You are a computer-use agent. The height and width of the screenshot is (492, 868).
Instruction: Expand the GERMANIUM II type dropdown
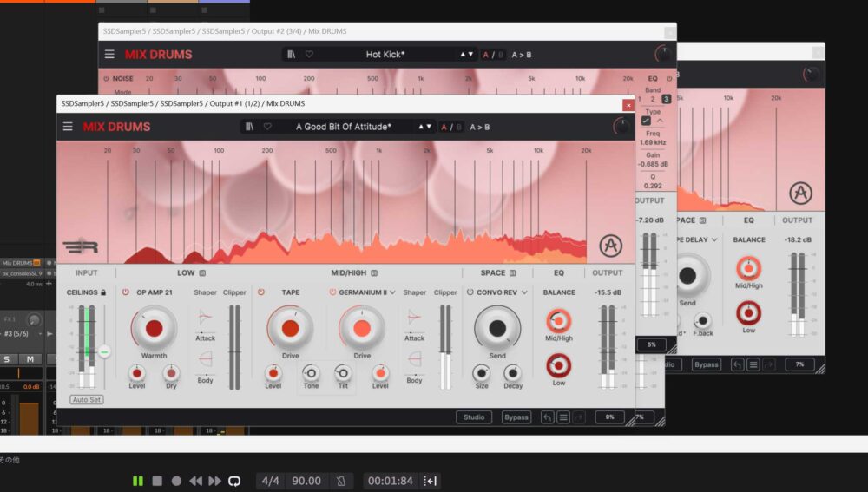tap(392, 292)
